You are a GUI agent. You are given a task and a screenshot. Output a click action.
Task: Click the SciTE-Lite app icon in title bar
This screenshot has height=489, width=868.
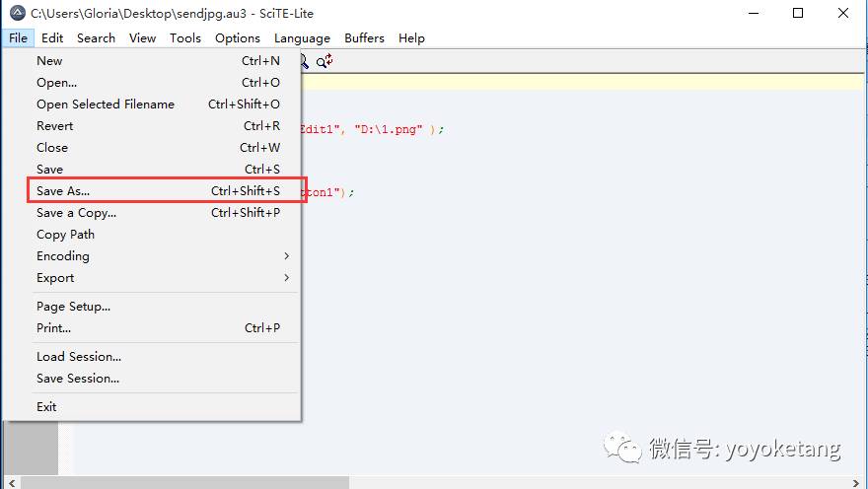pos(18,13)
